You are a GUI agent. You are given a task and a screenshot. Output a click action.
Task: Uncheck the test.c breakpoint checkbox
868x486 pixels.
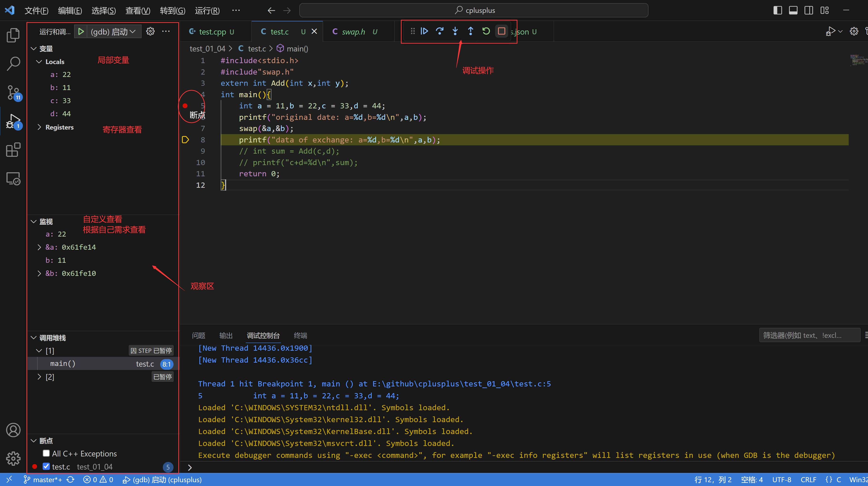click(x=46, y=466)
